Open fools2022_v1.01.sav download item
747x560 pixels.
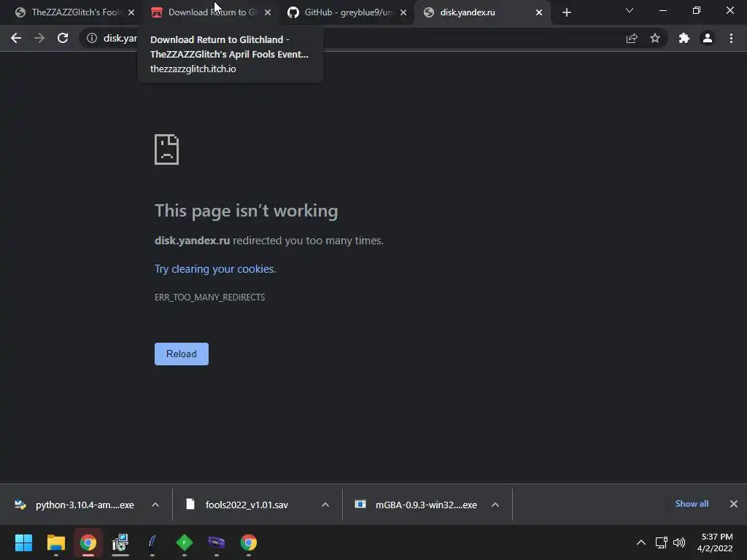(247, 505)
